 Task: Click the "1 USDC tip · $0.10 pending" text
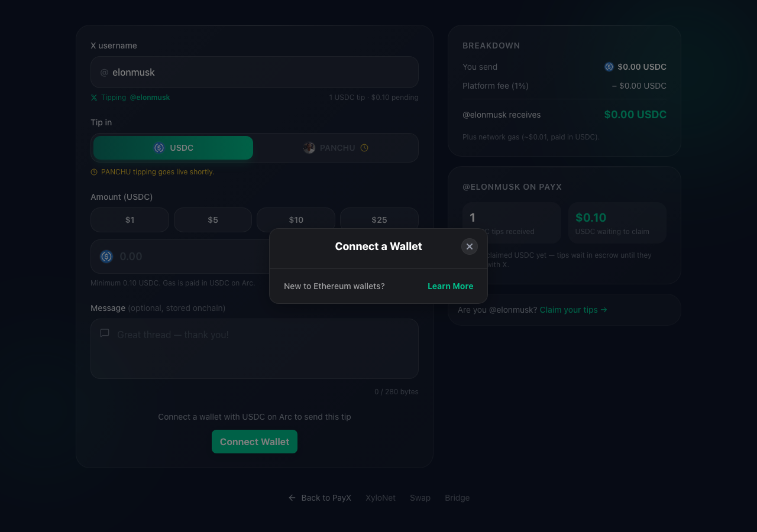(374, 98)
